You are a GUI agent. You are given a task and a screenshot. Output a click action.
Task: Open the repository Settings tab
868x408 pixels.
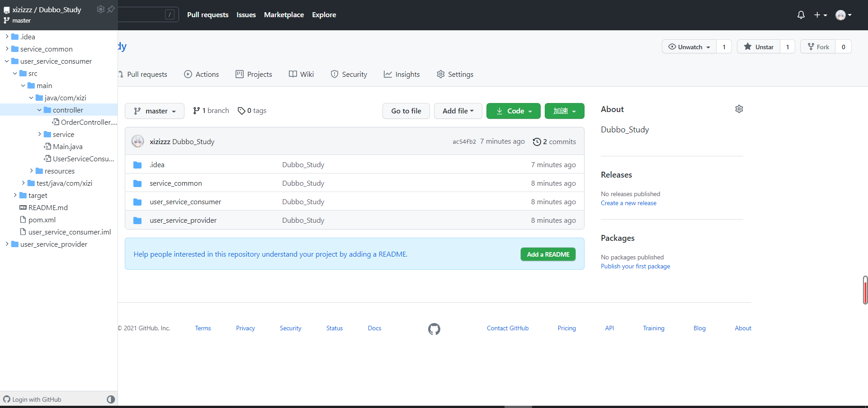[455, 74]
